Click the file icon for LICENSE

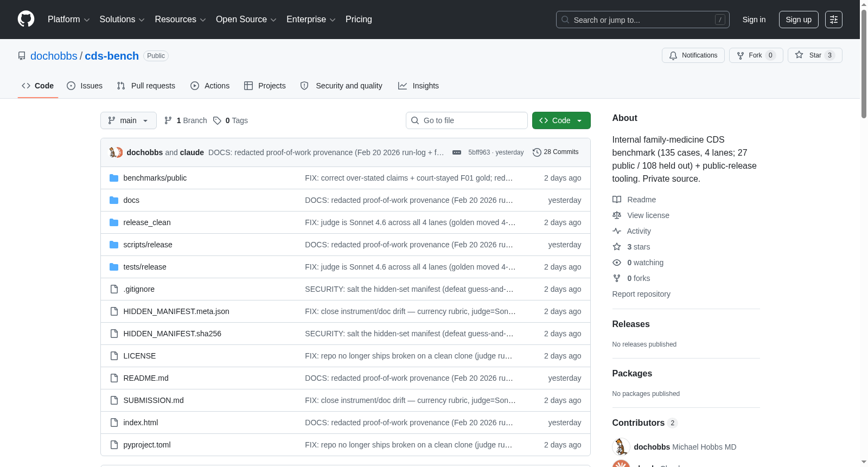(114, 356)
